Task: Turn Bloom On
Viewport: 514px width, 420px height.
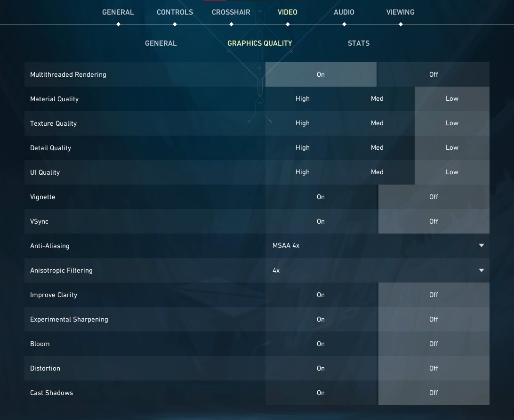Action: tap(321, 344)
